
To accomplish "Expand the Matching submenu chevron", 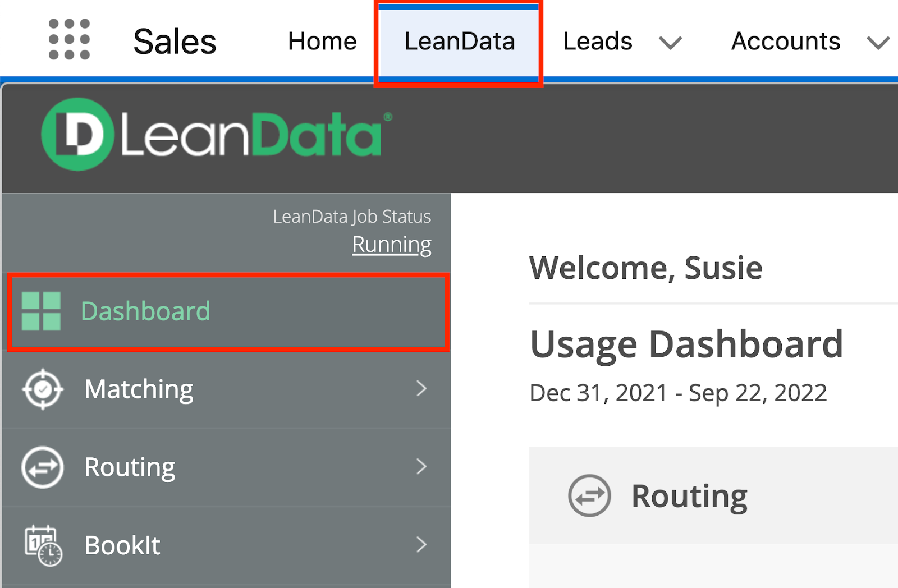I will coord(421,388).
